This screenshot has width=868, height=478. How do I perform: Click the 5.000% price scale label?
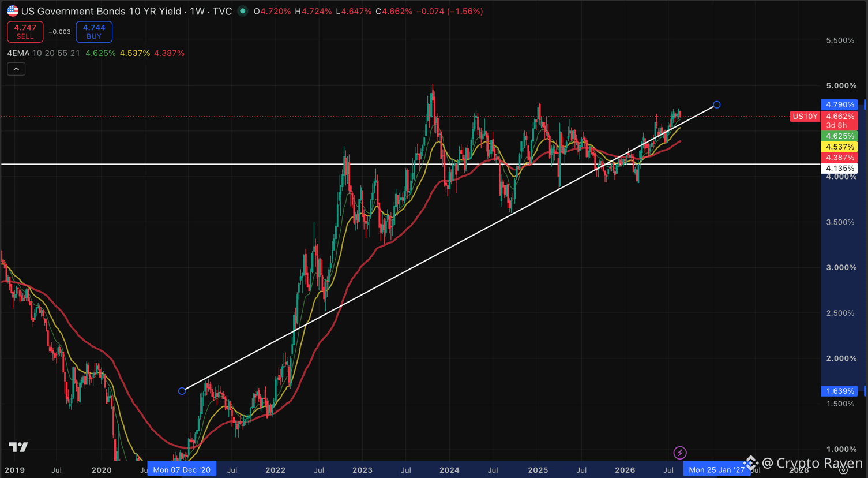[x=841, y=85]
